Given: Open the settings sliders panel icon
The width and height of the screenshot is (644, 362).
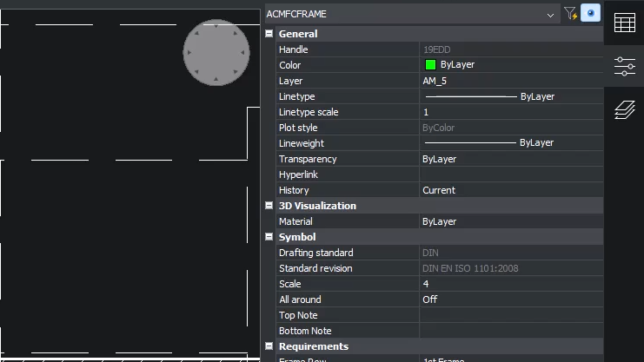Looking at the screenshot, I should [x=624, y=66].
